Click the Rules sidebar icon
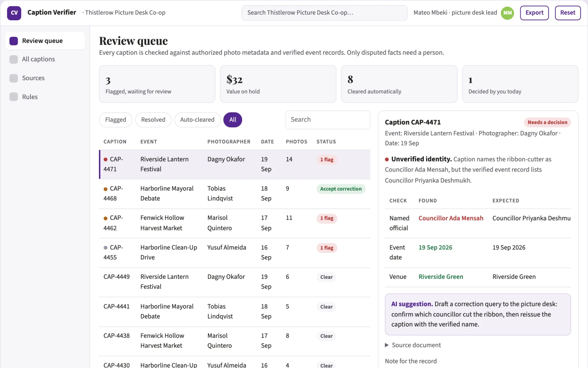Image resolution: width=588 pixels, height=368 pixels. click(x=14, y=97)
